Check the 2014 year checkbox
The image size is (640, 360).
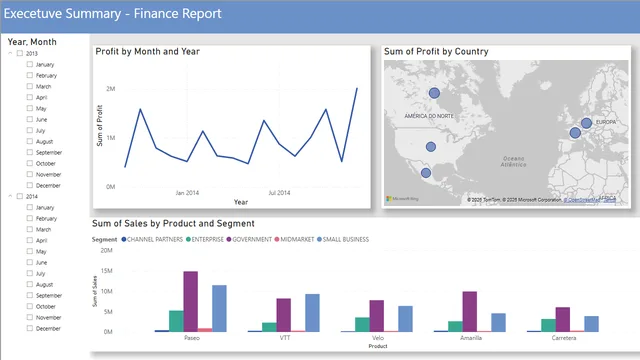20,196
